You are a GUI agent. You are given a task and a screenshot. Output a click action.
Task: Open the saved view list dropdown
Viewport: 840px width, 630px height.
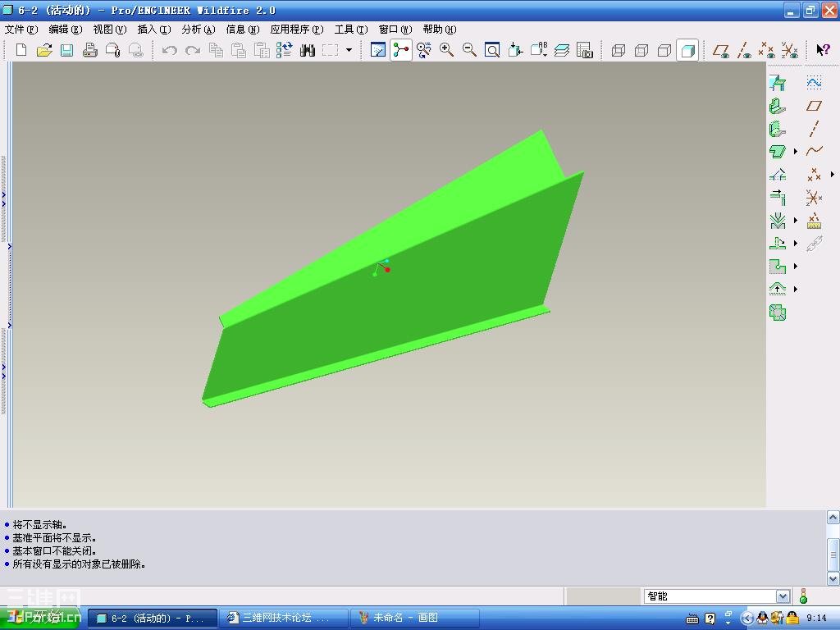coord(539,50)
